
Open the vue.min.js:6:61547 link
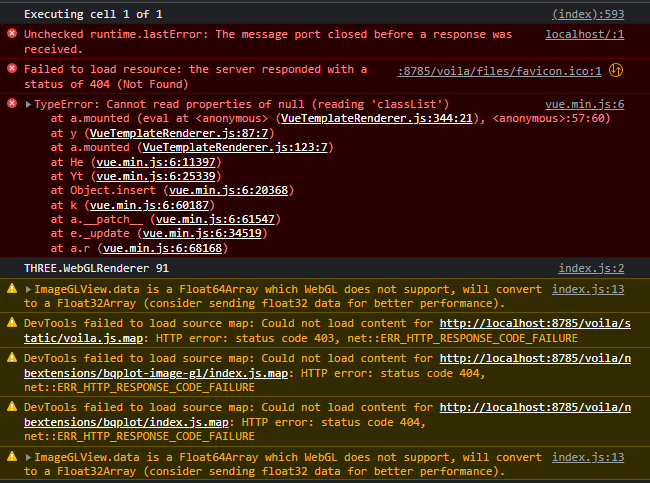tap(215, 219)
